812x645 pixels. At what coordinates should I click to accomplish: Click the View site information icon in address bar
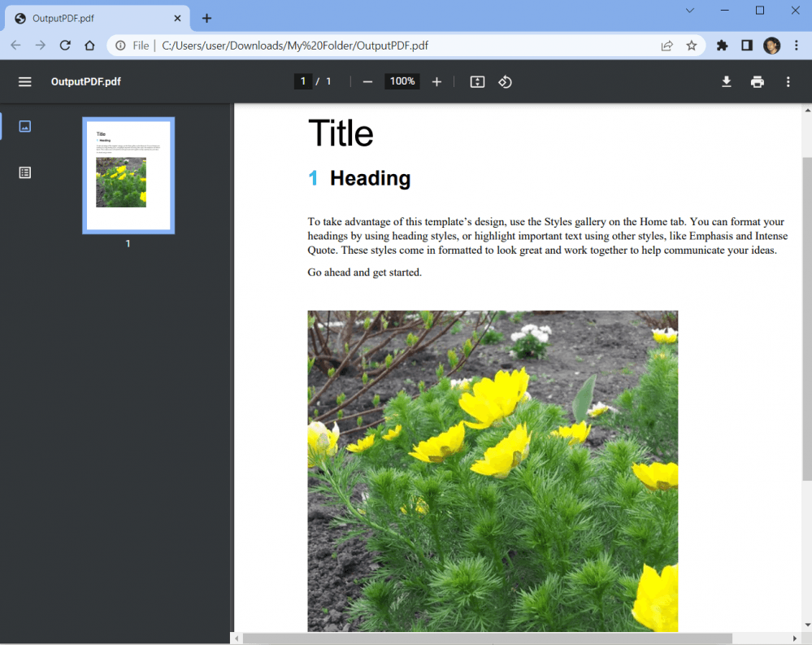[121, 46]
